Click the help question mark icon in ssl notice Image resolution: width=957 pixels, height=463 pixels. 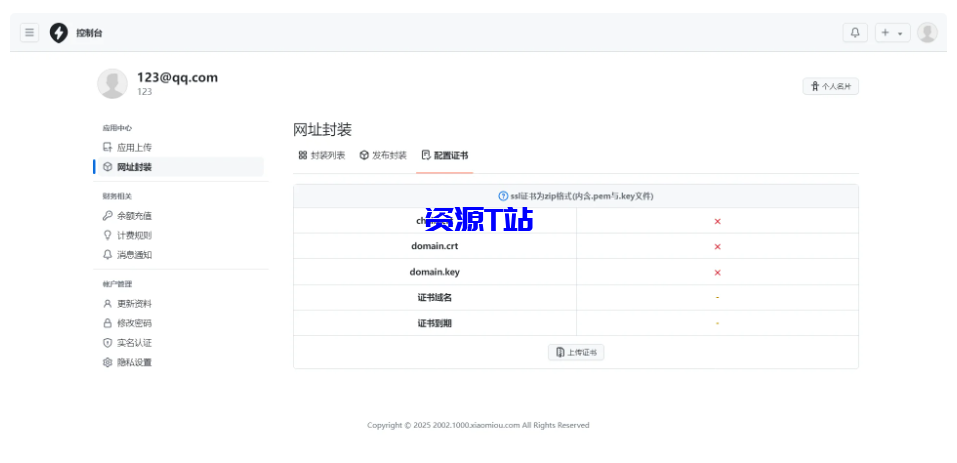(x=503, y=196)
